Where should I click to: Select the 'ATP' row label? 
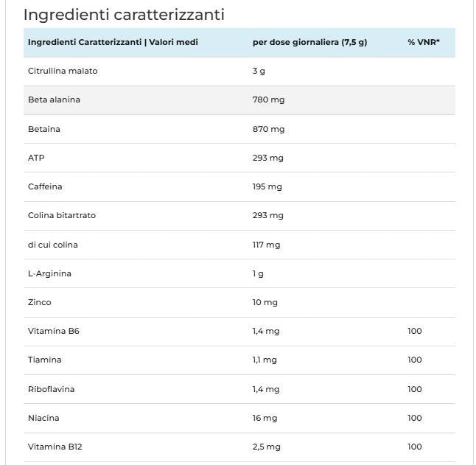coord(36,158)
